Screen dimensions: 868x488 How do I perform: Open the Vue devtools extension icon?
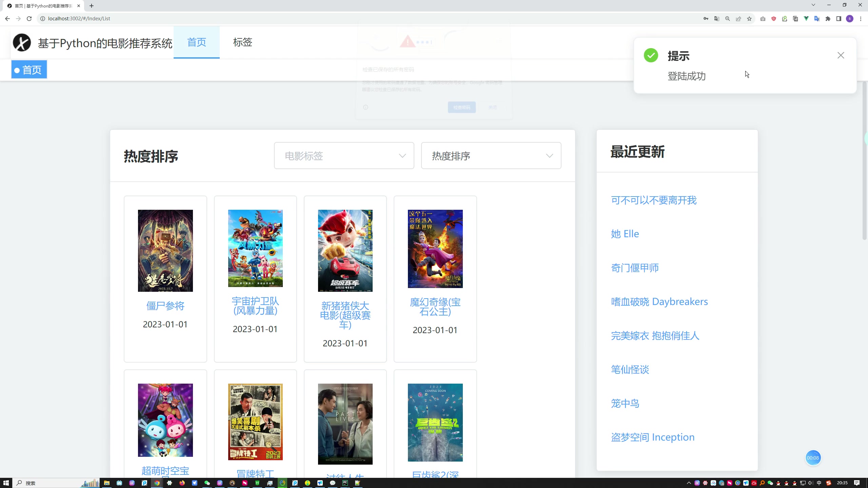[x=806, y=19]
